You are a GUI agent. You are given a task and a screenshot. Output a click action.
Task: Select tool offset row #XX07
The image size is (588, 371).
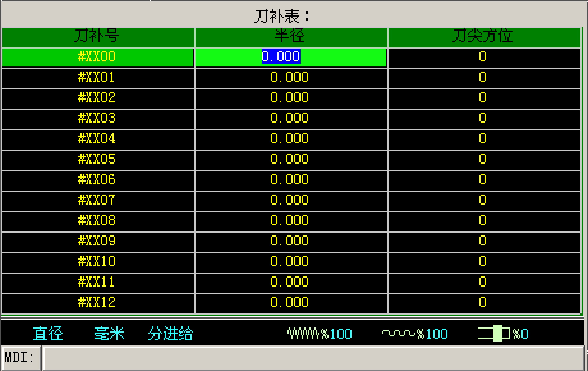click(98, 201)
